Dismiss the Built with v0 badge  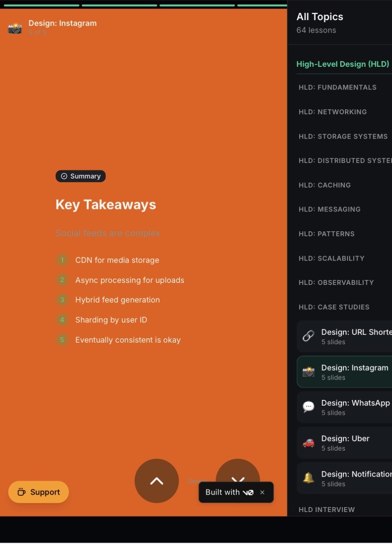(x=262, y=492)
